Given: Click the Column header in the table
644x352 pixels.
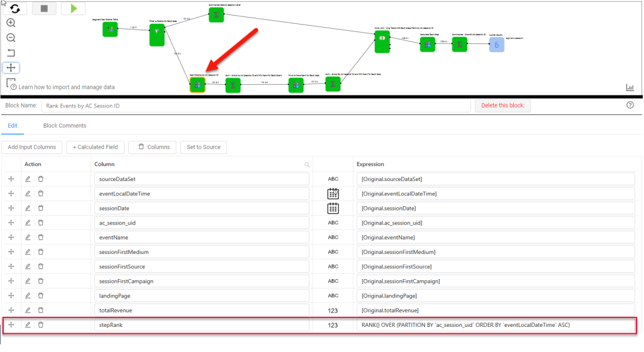Looking at the screenshot, I should (104, 164).
